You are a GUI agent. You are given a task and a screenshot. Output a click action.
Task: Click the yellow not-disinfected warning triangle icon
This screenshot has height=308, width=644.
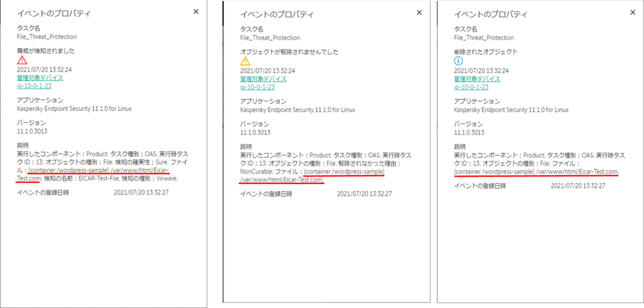245,61
